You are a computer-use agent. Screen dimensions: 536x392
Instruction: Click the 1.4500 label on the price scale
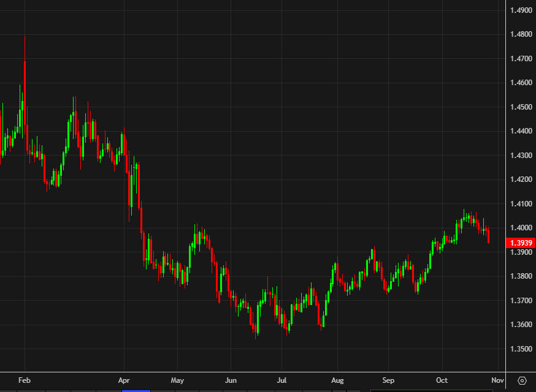[521, 107]
